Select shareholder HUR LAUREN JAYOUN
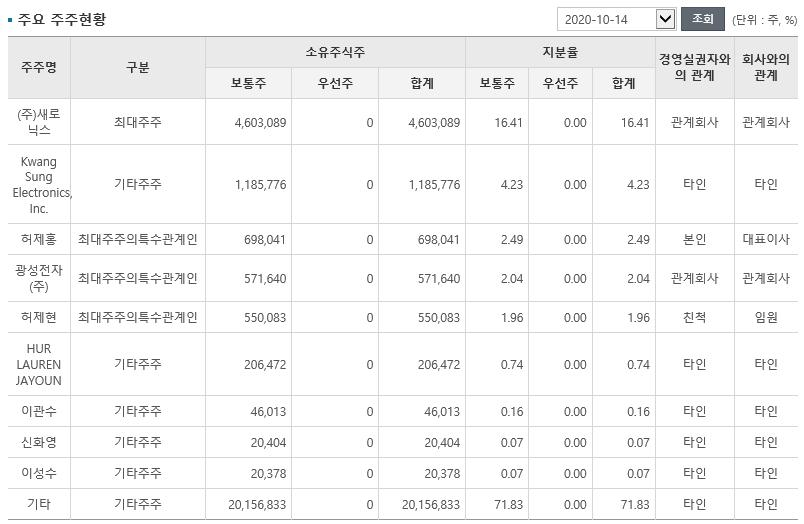This screenshot has width=804, height=524. click(x=39, y=365)
